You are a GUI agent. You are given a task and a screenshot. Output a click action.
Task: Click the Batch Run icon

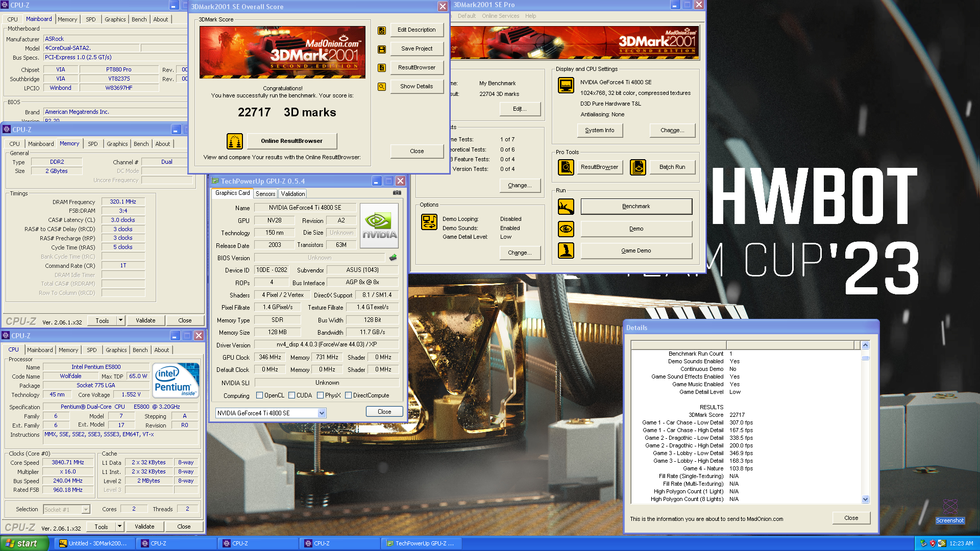click(x=638, y=167)
